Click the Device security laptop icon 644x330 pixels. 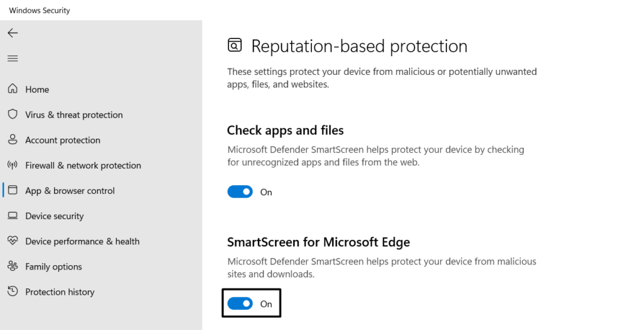point(13,216)
